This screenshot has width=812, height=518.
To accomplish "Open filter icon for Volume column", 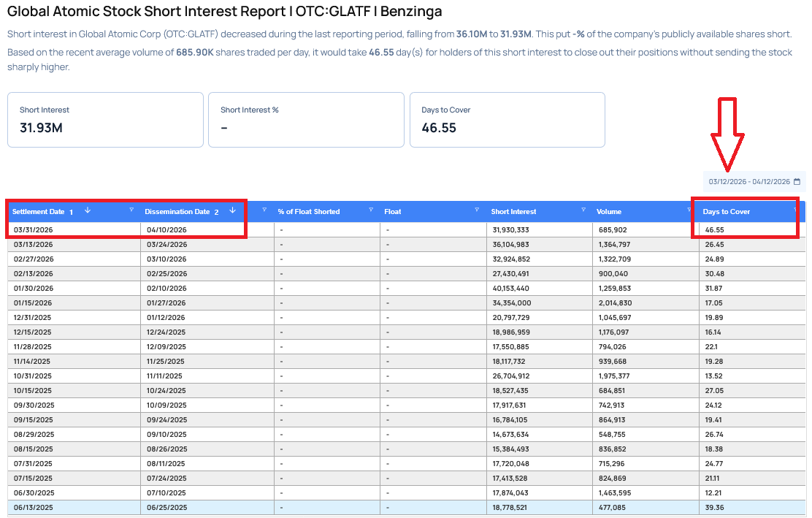I will coord(689,210).
